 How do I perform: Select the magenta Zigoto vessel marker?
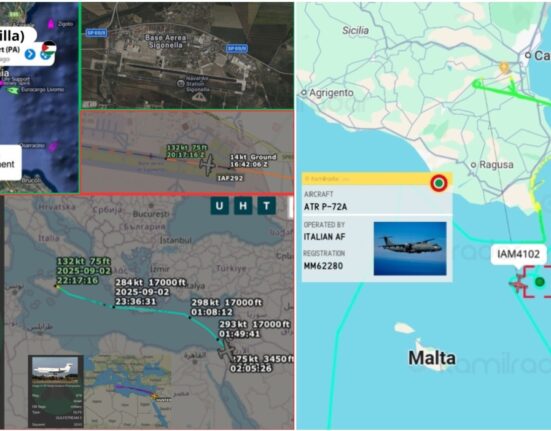(x=51, y=24)
